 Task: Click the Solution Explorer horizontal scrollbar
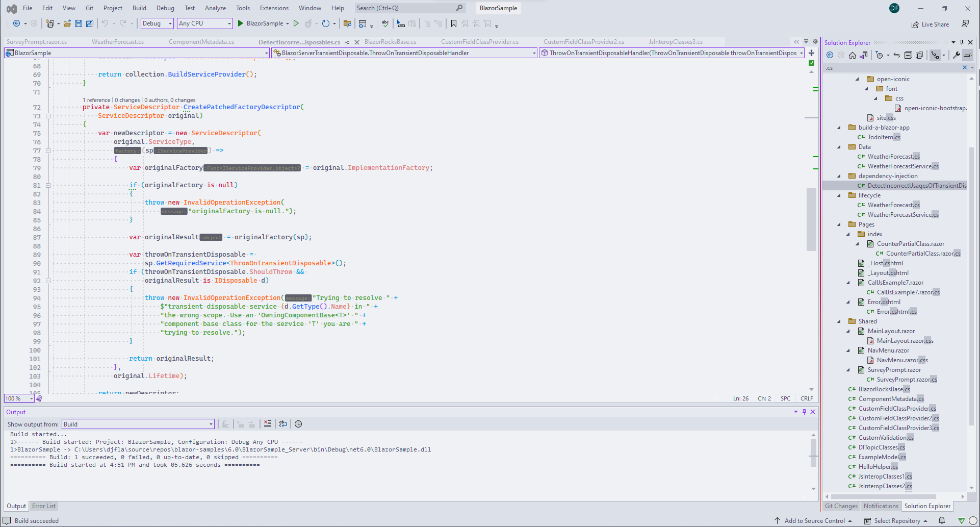pos(884,496)
